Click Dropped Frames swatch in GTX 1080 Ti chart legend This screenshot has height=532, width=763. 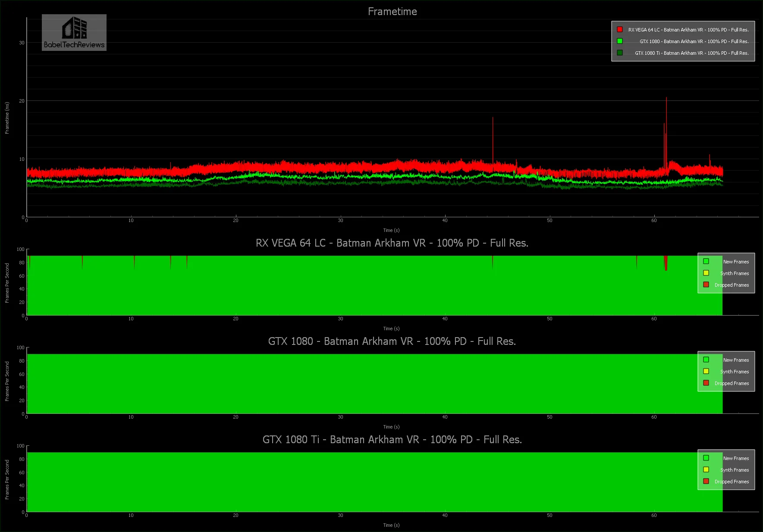[706, 481]
